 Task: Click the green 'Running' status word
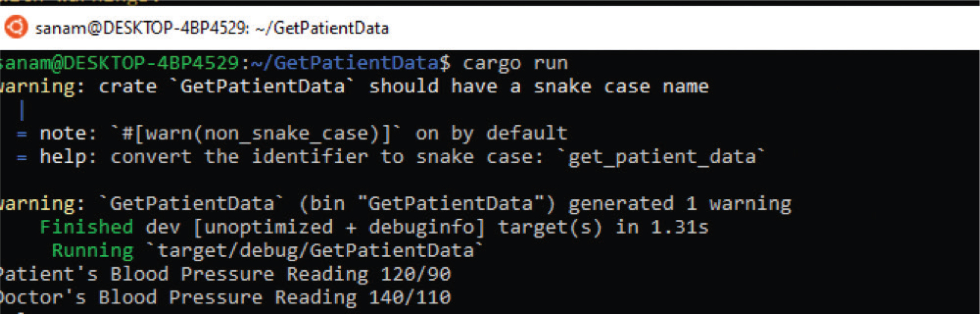coord(92,250)
